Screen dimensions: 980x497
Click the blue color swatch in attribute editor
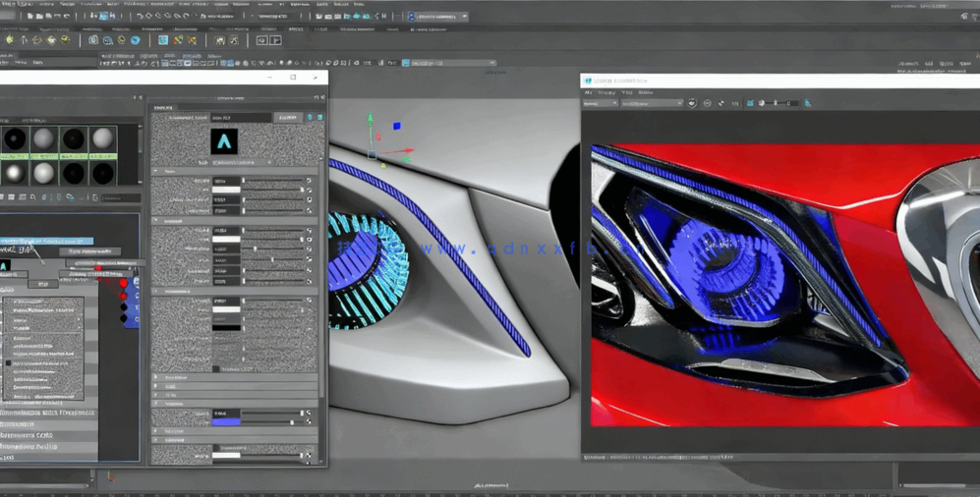pyautogui.click(x=226, y=422)
